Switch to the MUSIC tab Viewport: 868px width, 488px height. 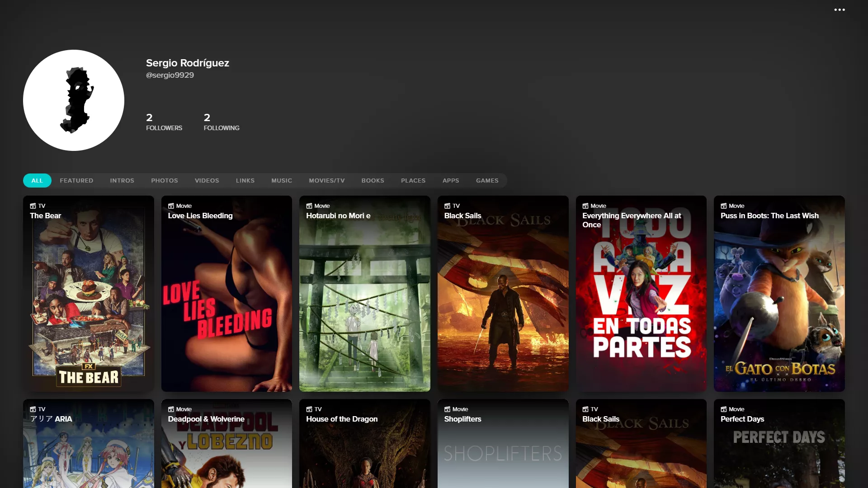tap(281, 180)
